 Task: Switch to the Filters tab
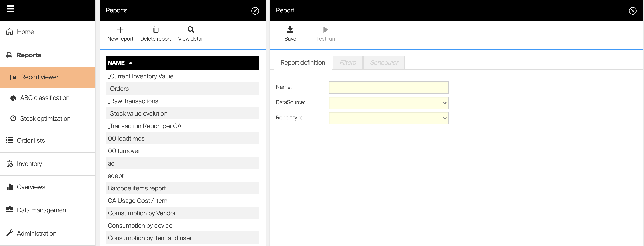pyautogui.click(x=348, y=62)
